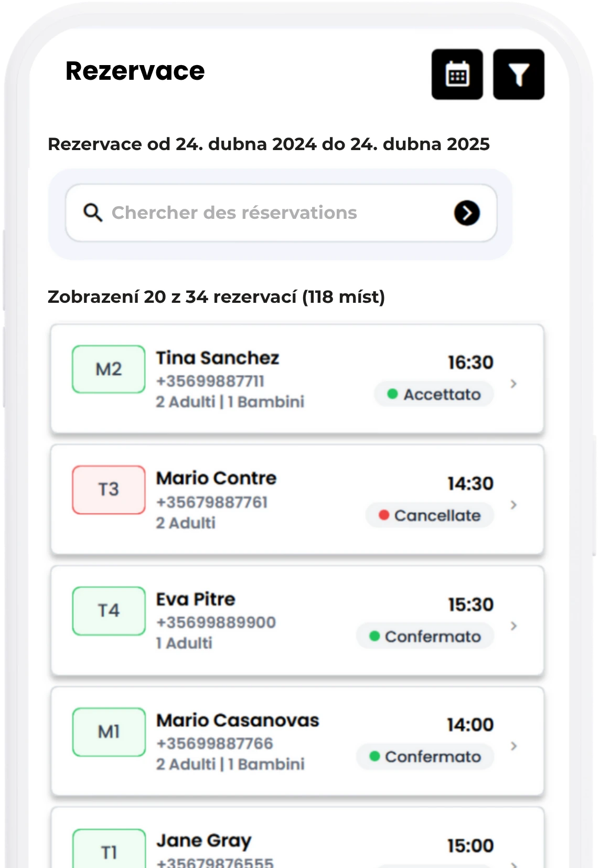Tap Tina Sanchez's phone number

tap(210, 381)
